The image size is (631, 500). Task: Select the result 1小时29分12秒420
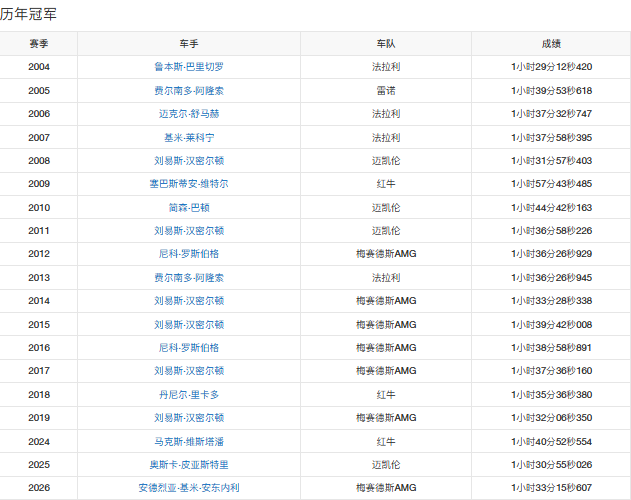point(551,67)
